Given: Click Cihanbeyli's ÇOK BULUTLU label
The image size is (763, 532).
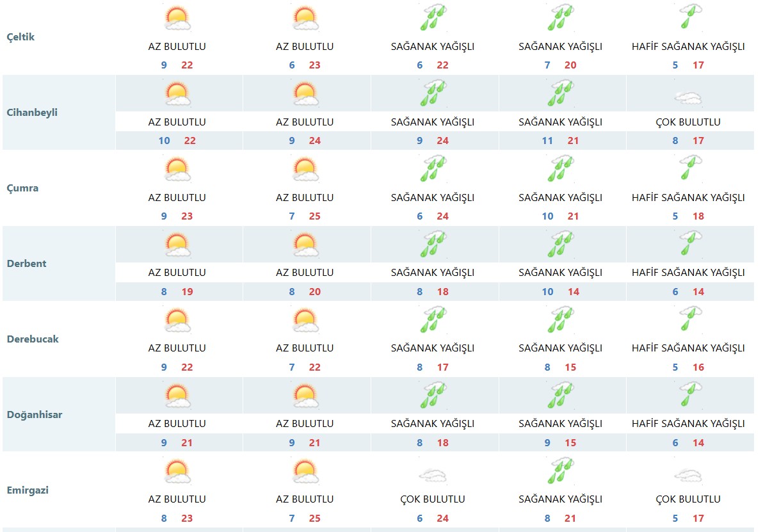Looking at the screenshot, I should (688, 122).
